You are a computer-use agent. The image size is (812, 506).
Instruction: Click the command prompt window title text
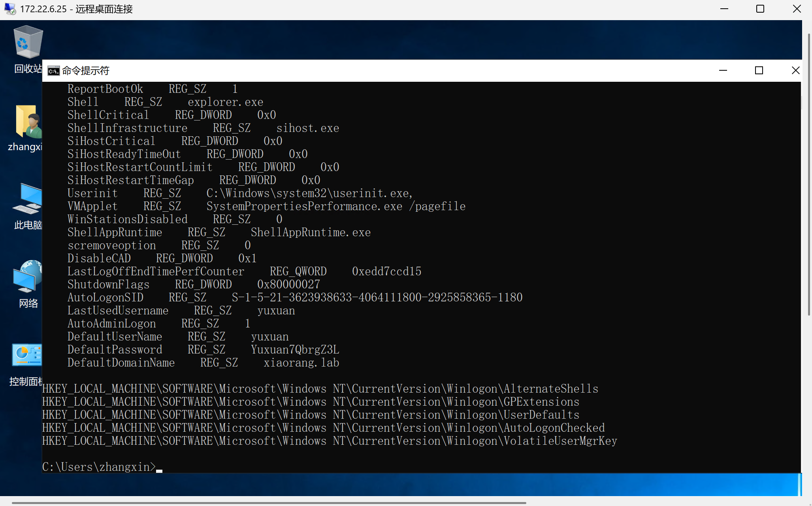click(x=86, y=71)
